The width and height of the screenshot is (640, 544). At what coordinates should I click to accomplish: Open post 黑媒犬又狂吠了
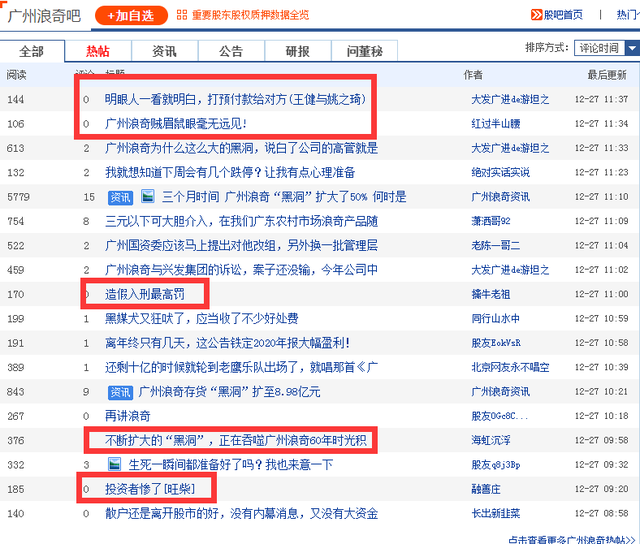click(x=202, y=319)
